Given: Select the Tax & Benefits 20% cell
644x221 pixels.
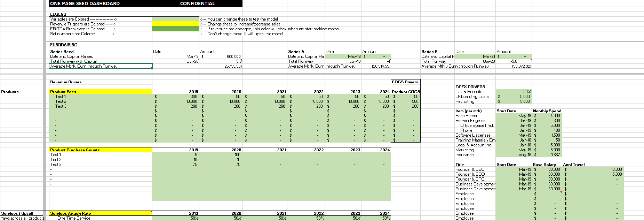Looking at the screenshot, I should point(514,92).
